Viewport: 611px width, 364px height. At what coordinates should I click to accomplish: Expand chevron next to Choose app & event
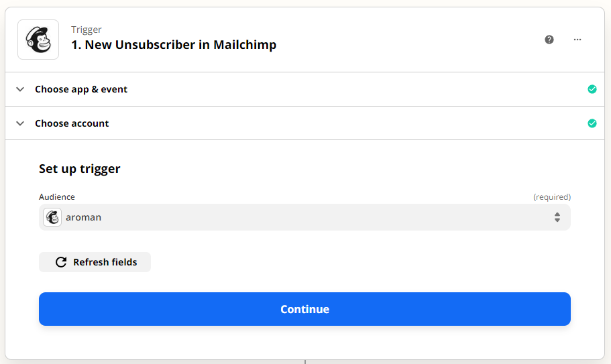tap(20, 89)
